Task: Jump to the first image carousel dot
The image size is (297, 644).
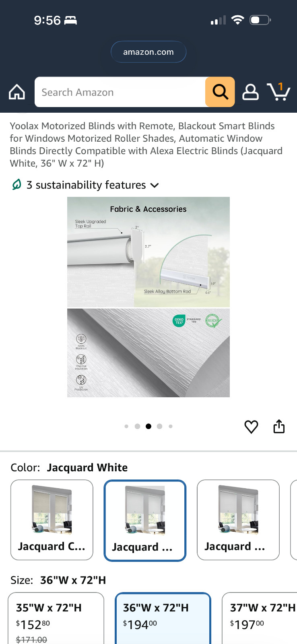Action: point(126,426)
